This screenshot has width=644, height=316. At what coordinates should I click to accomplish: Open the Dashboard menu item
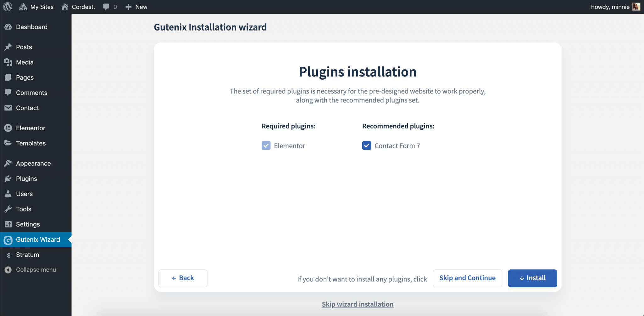(x=36, y=27)
